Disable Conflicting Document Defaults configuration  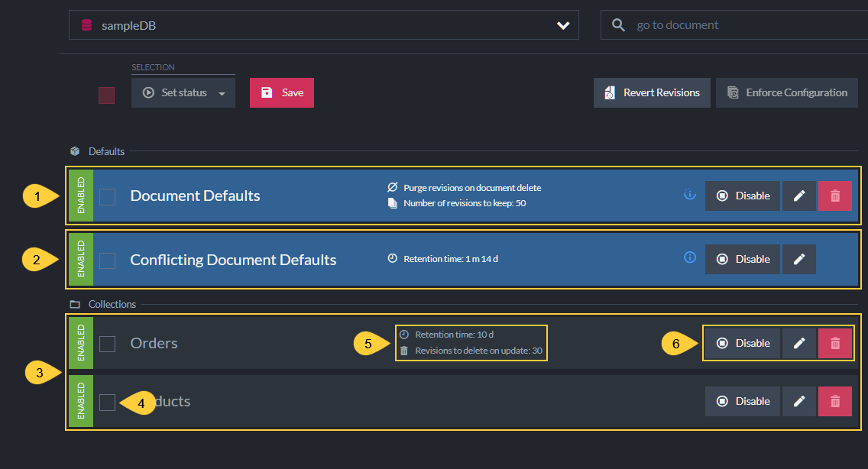pos(743,259)
